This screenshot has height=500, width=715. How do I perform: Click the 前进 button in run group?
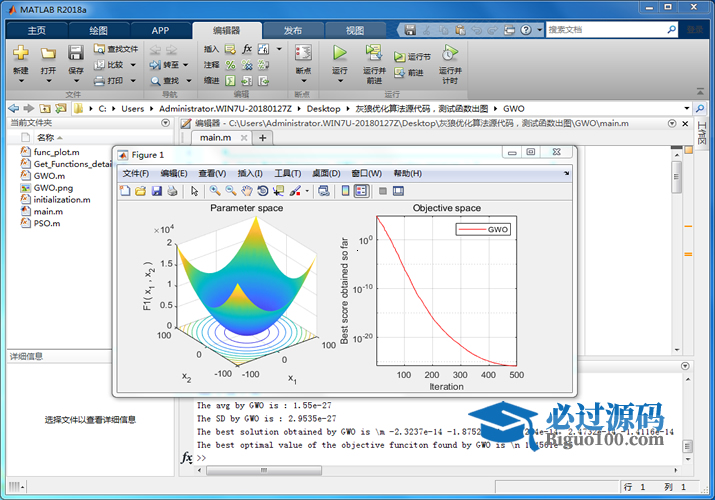(409, 72)
